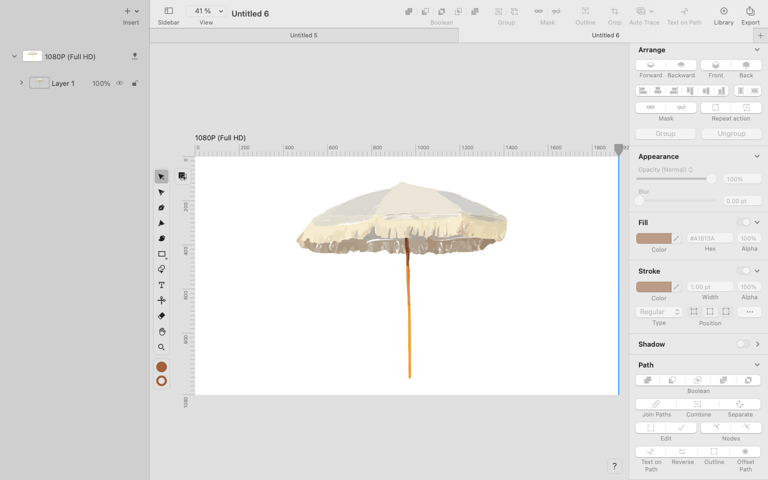This screenshot has width=768, height=480.
Task: Click the help question mark button
Action: pos(614,466)
